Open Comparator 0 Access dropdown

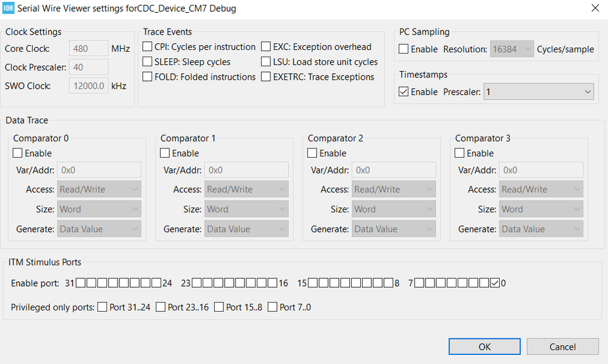pos(99,189)
